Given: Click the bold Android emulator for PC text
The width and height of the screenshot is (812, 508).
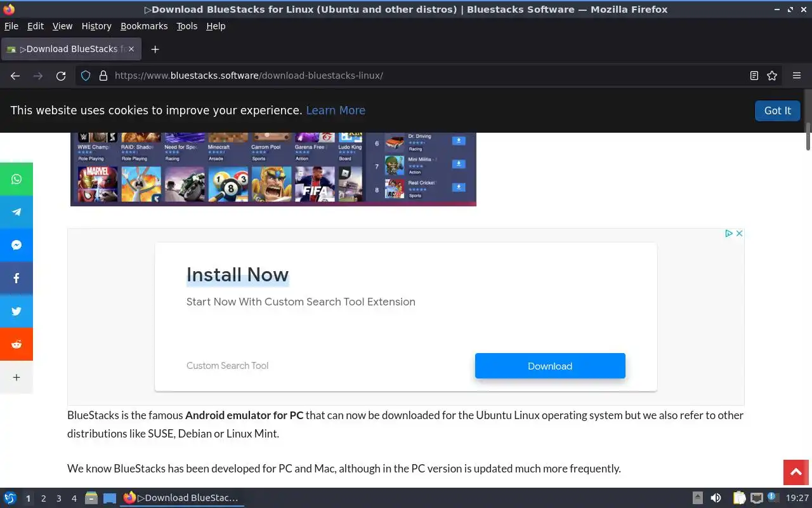Looking at the screenshot, I should point(244,415).
